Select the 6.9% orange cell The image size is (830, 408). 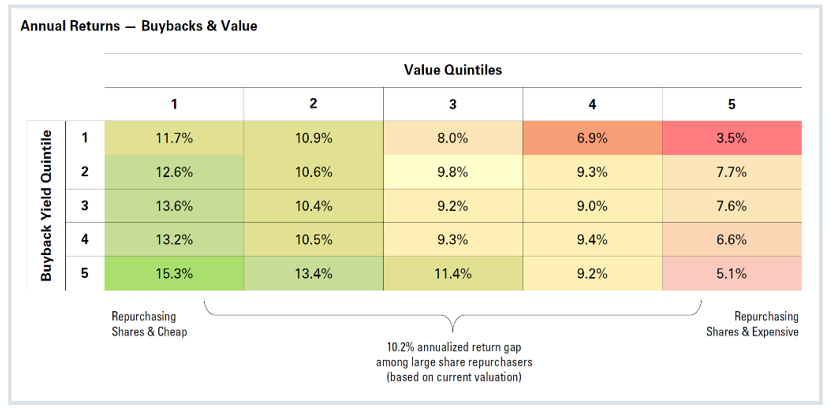[593, 139]
